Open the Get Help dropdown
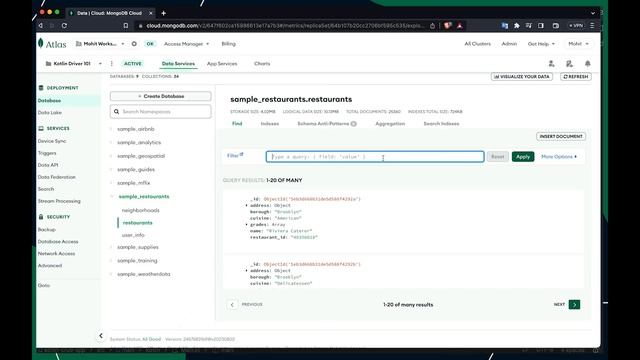 tap(541, 44)
